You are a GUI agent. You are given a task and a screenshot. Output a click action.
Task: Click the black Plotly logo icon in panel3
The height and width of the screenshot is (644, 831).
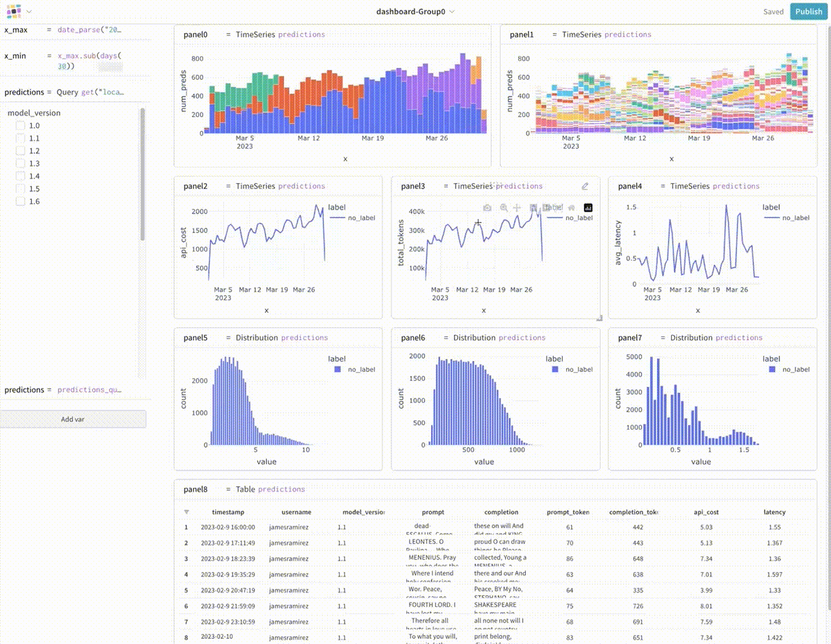[588, 208]
